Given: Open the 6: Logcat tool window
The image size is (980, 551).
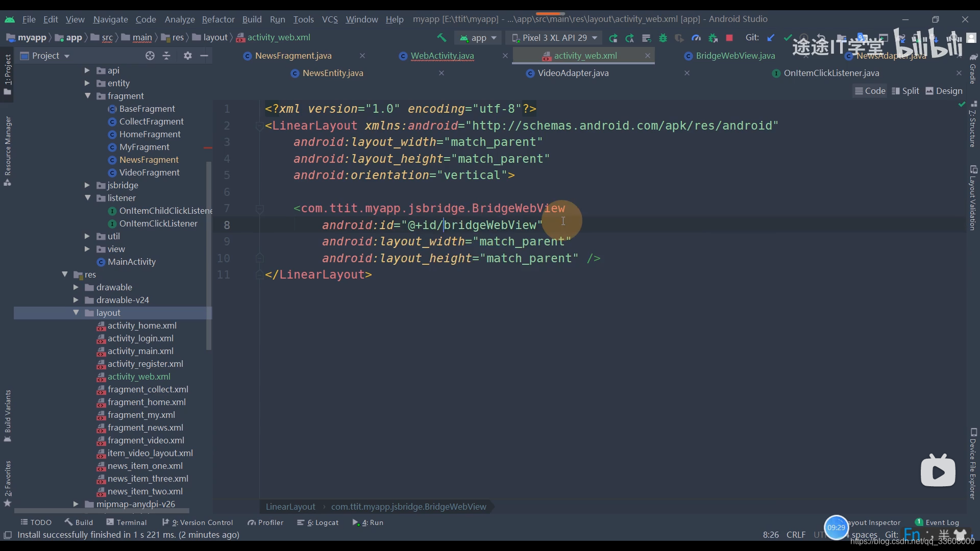Looking at the screenshot, I should 317,522.
